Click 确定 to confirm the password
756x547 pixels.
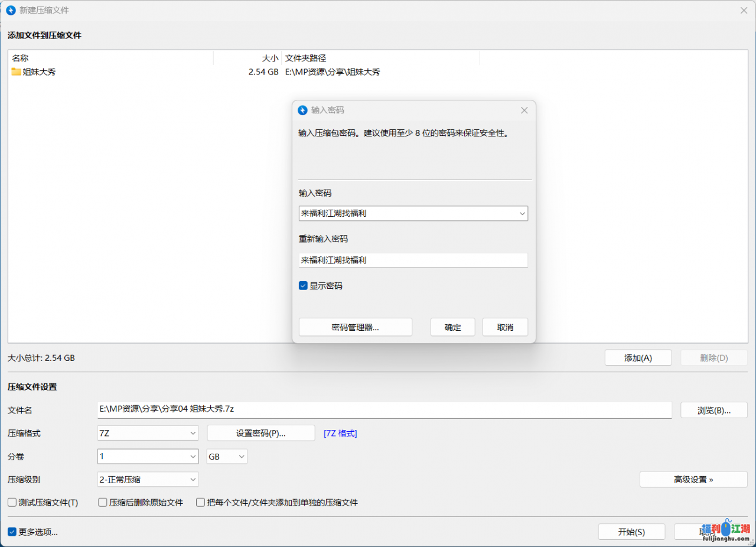point(452,327)
